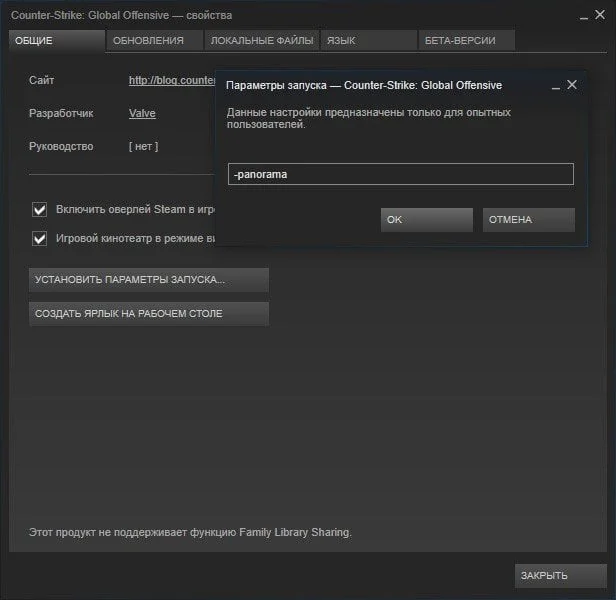Viewport: 616px width, 600px height.
Task: Minimize the Параметры запуска dialog
Action: (x=556, y=86)
